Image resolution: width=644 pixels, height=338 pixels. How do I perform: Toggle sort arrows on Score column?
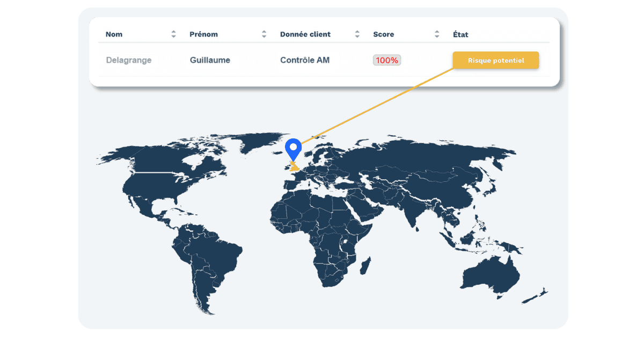[437, 34]
